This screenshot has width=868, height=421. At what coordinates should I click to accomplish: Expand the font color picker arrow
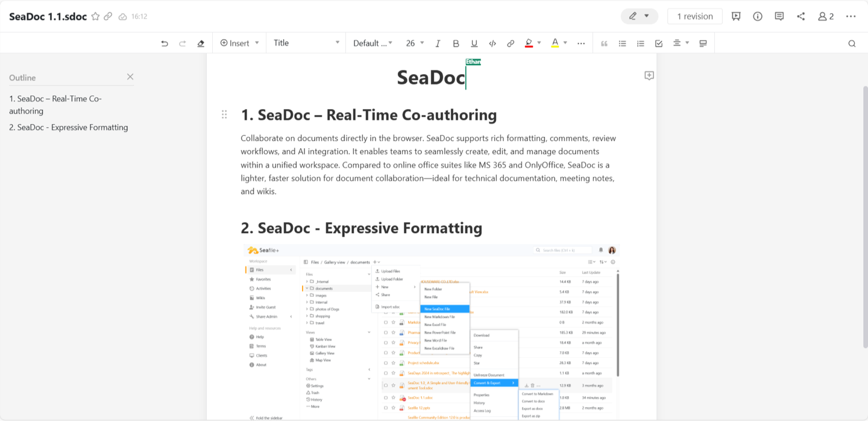[x=565, y=43]
